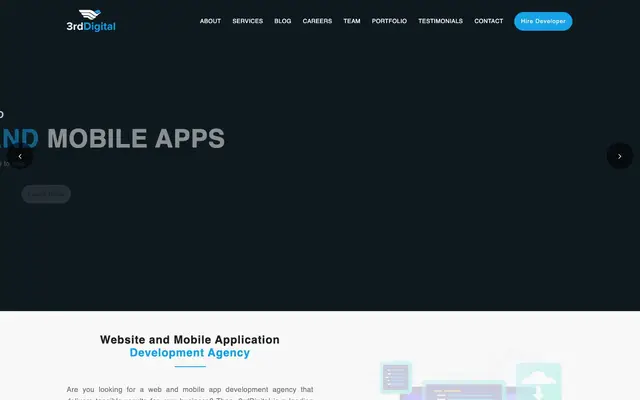Advance carousel with right arrow

620,156
